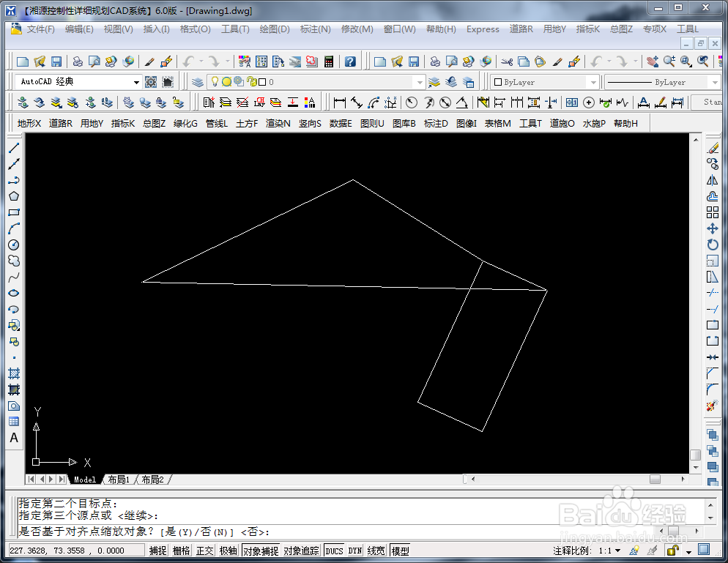Open the status bar tray menu arrow
Screen dimensions: 728x563
coord(689,551)
